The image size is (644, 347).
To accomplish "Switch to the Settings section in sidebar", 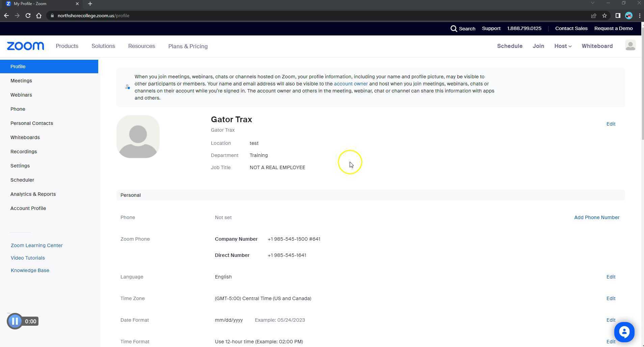I will point(20,165).
